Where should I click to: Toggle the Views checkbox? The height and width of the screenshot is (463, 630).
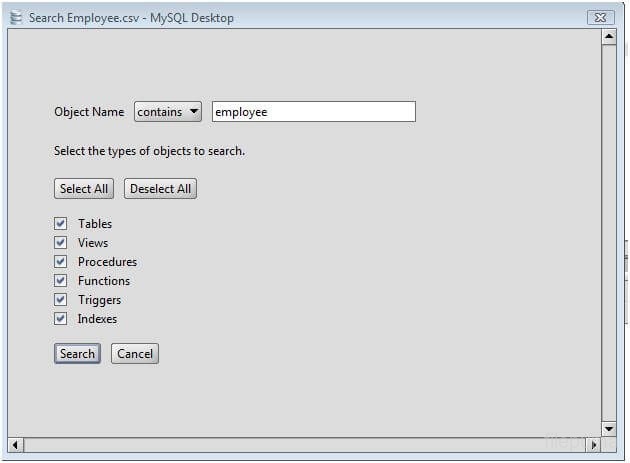click(61, 243)
